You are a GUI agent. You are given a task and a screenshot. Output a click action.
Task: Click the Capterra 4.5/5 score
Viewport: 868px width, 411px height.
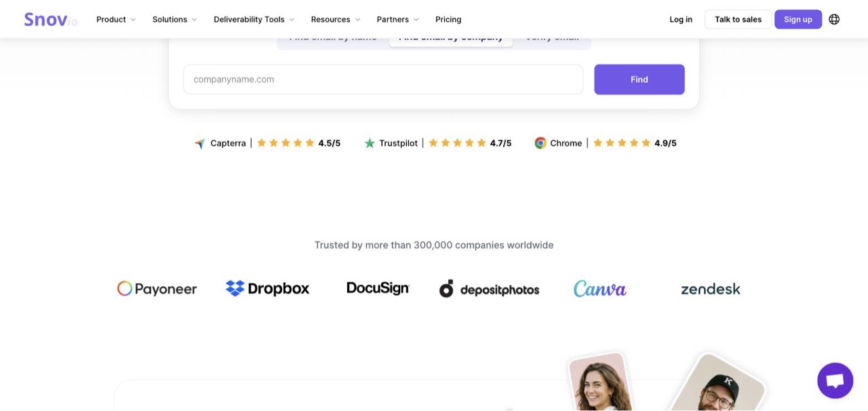tap(330, 143)
